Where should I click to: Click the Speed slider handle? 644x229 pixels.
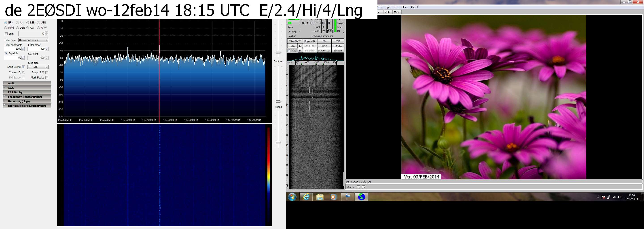click(278, 142)
